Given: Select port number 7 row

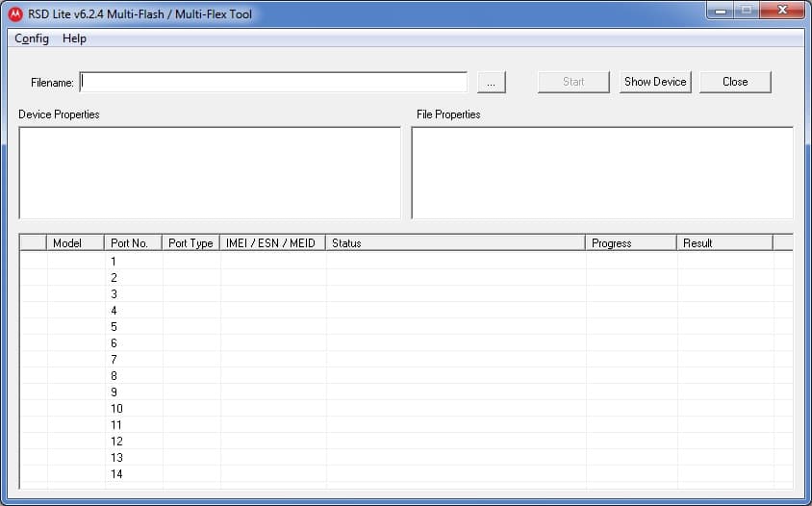Looking at the screenshot, I should click(x=406, y=359).
